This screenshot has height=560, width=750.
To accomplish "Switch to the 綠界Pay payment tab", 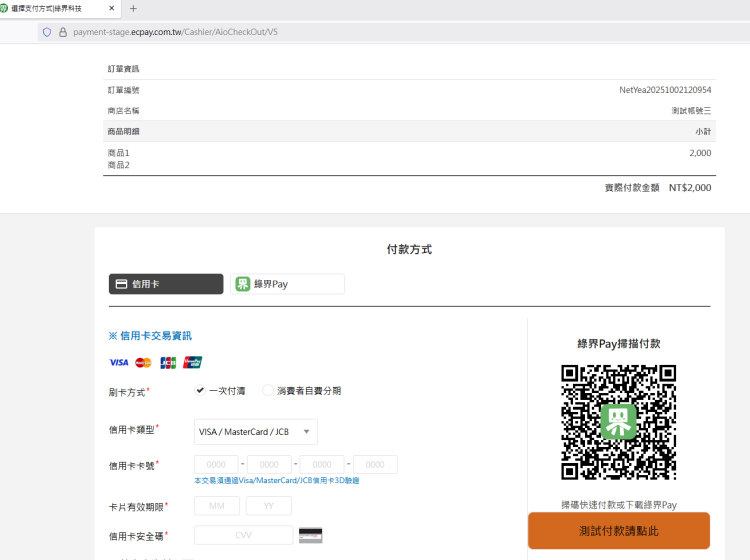I will [287, 284].
